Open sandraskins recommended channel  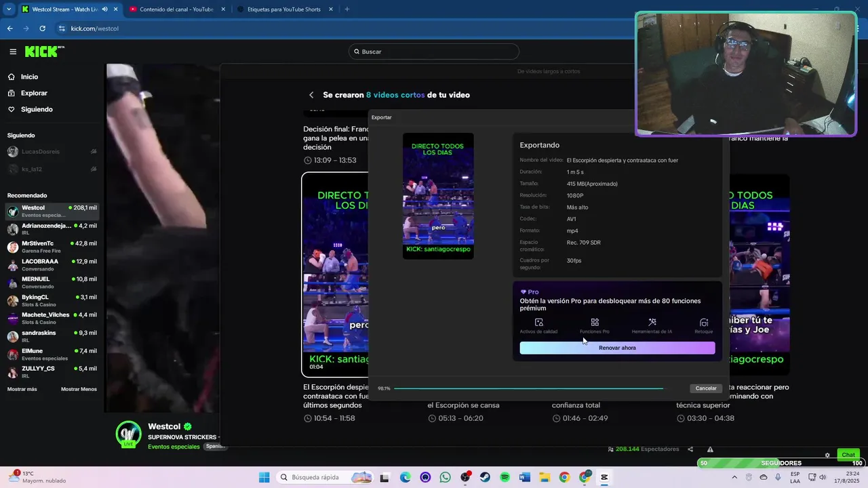click(x=52, y=336)
